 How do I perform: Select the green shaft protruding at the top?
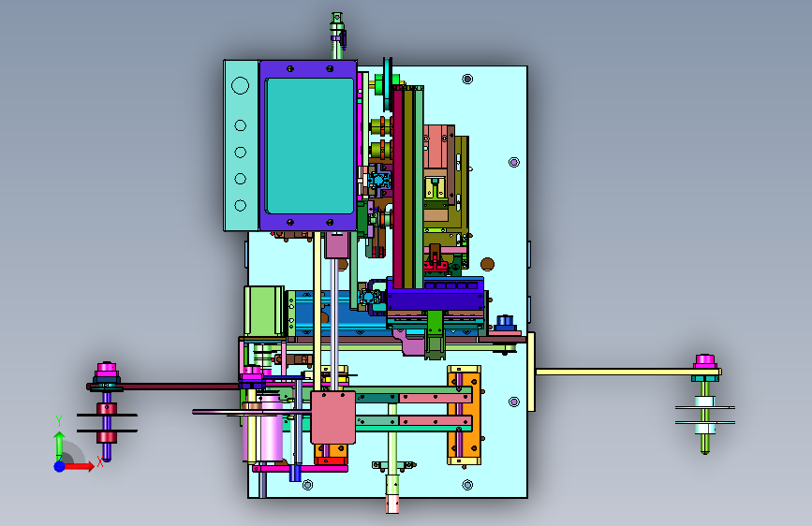(337, 37)
